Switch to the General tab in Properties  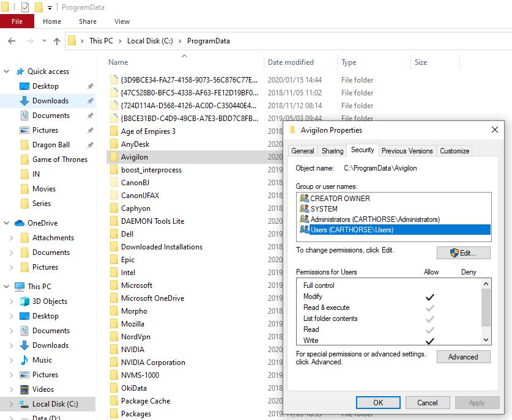click(x=303, y=151)
